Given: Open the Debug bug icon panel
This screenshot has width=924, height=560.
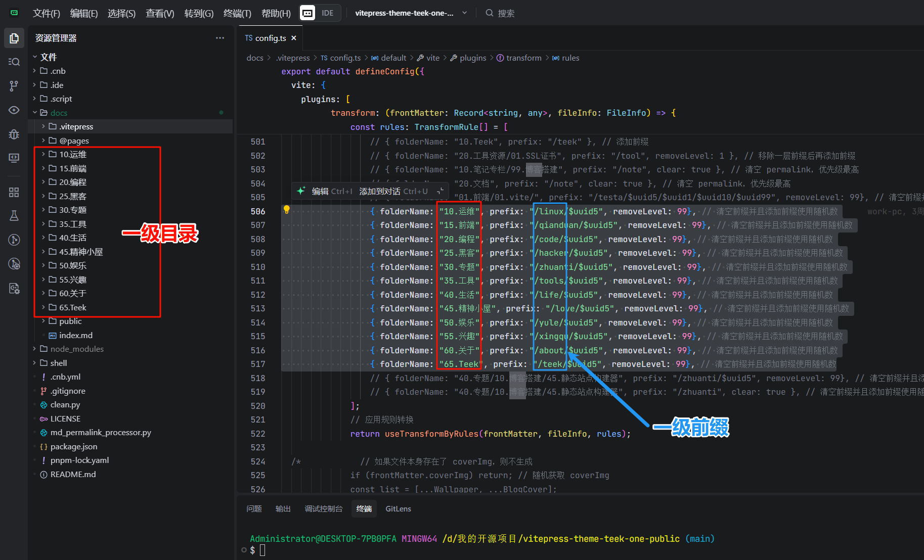Looking at the screenshot, I should (x=14, y=134).
